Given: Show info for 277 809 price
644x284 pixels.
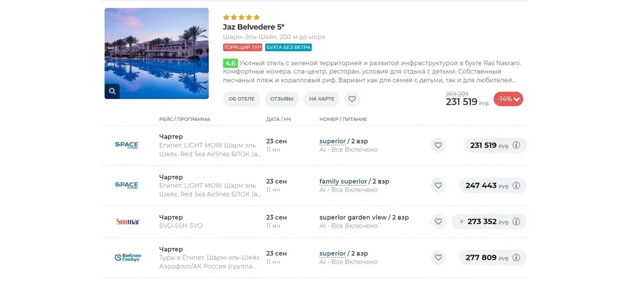Looking at the screenshot, I should (x=516, y=258).
